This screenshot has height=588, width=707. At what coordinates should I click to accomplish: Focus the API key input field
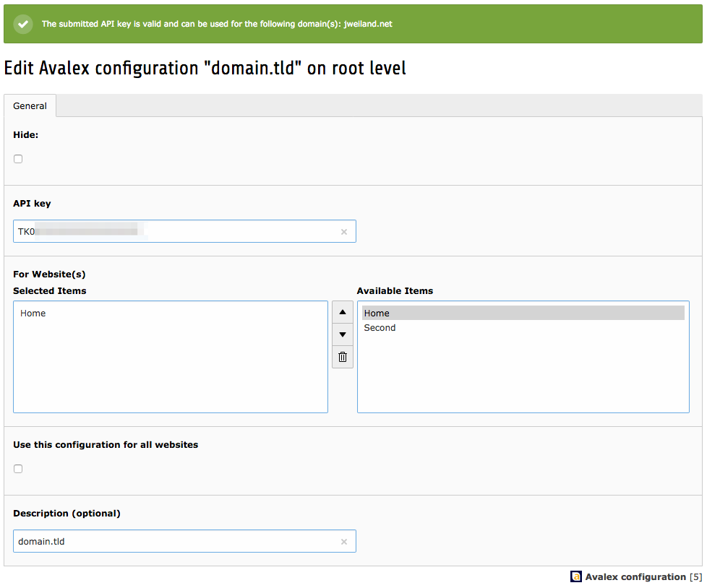pyautogui.click(x=173, y=232)
